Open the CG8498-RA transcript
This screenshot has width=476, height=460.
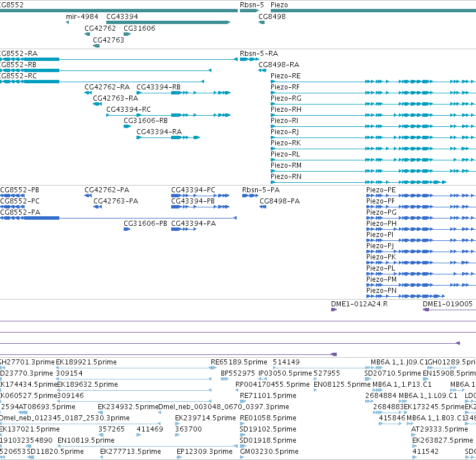coord(262,70)
